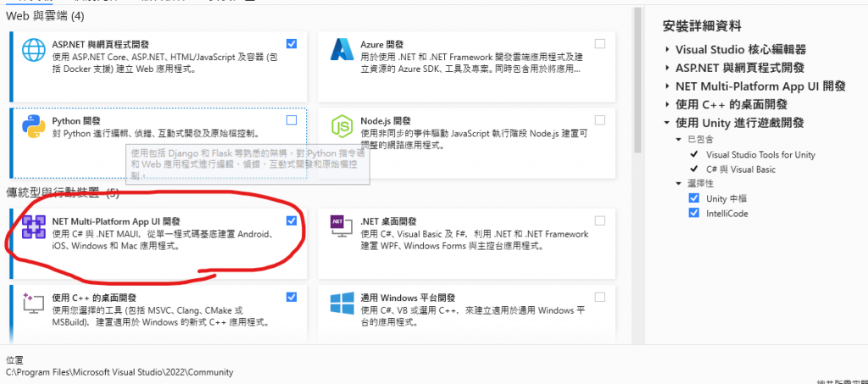This screenshot has width=868, height=384.
Task: Check the Python development workload box
Action: (292, 120)
